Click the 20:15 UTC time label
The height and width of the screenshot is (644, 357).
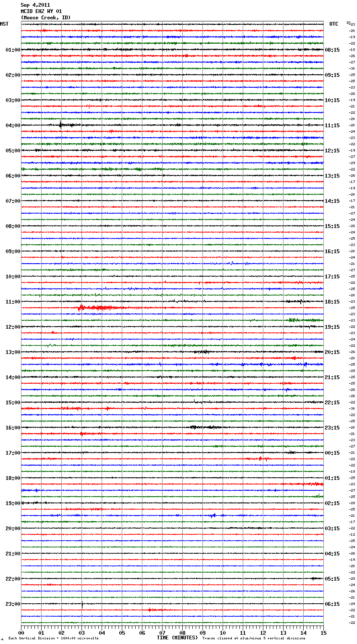[x=332, y=352]
